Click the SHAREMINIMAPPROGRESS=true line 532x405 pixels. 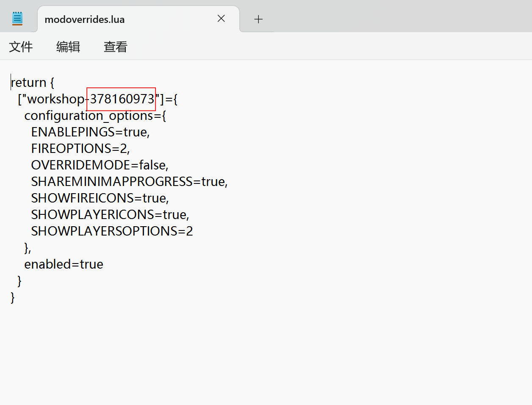[129, 182]
